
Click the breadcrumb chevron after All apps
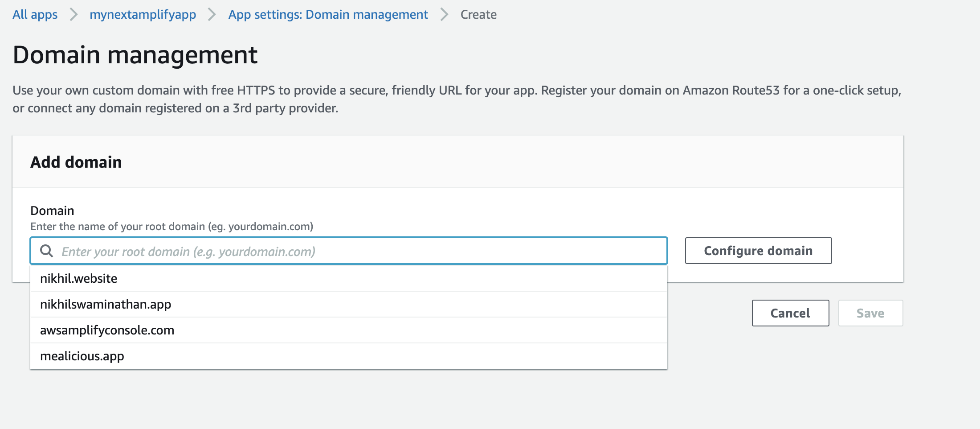click(x=74, y=14)
